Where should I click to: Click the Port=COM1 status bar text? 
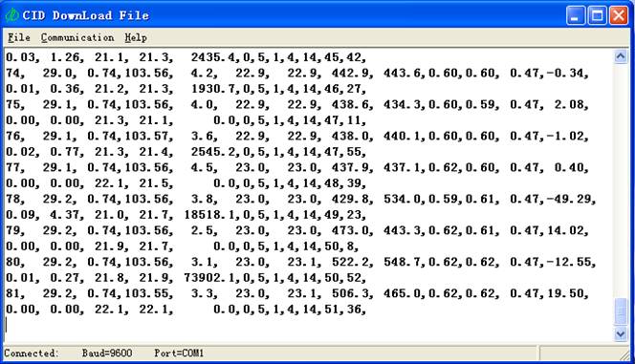click(x=179, y=353)
